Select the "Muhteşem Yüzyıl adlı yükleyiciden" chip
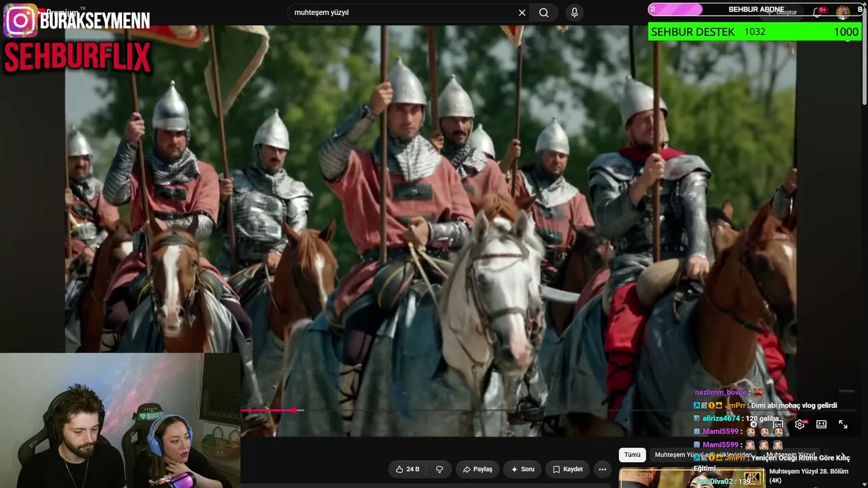The image size is (868, 488). click(703, 455)
